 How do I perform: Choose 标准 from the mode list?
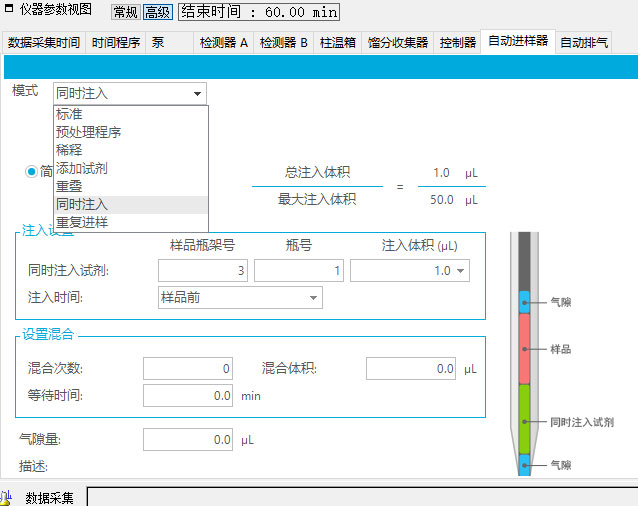click(x=131, y=114)
